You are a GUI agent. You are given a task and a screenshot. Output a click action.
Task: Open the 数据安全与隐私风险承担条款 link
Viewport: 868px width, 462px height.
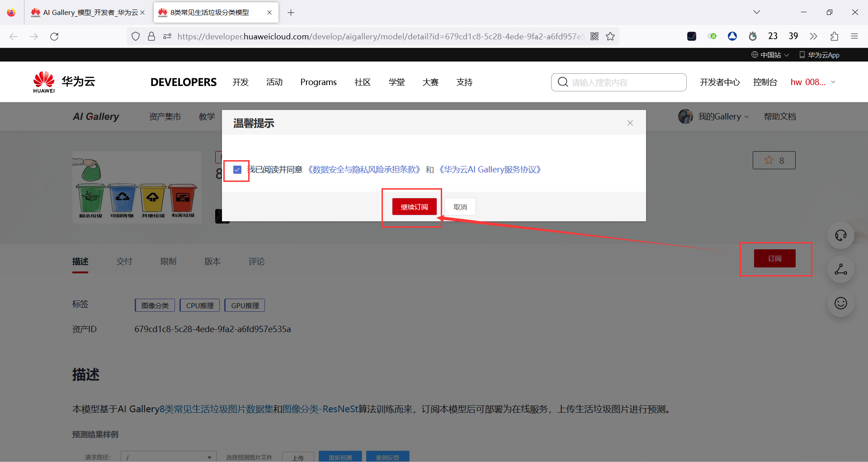pos(363,169)
